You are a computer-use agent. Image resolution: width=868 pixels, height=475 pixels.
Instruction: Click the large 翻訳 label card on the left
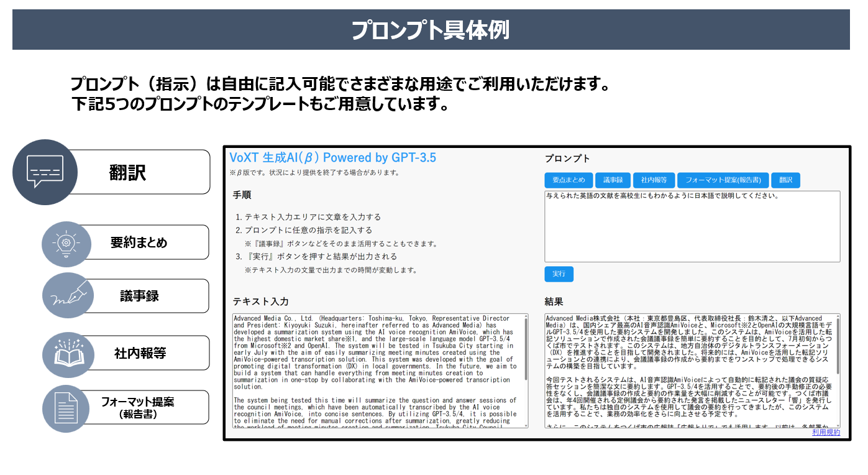(x=127, y=172)
